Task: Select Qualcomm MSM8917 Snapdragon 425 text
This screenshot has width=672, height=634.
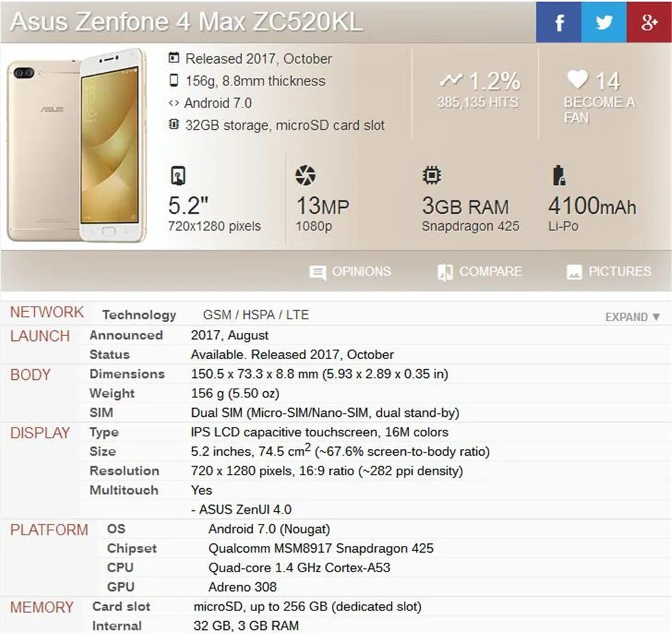Action: click(x=321, y=548)
